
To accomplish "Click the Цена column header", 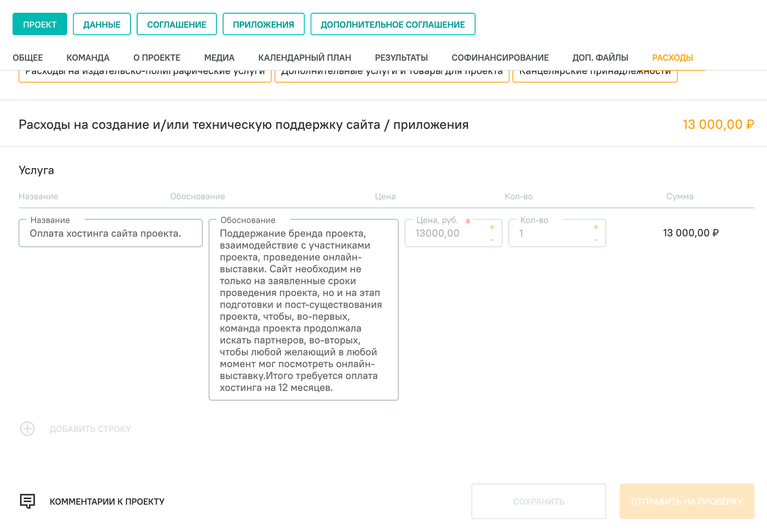I will point(385,196).
